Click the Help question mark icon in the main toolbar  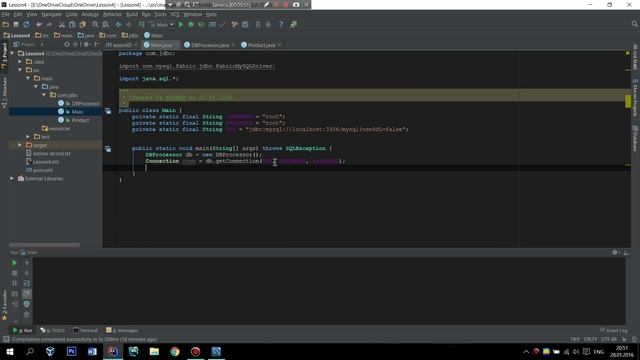pyautogui.click(x=281, y=25)
